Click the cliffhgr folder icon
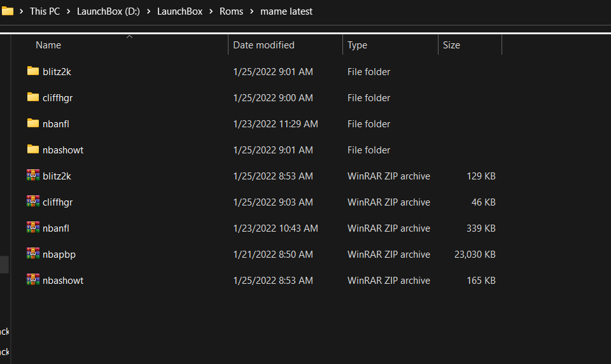 click(x=32, y=97)
